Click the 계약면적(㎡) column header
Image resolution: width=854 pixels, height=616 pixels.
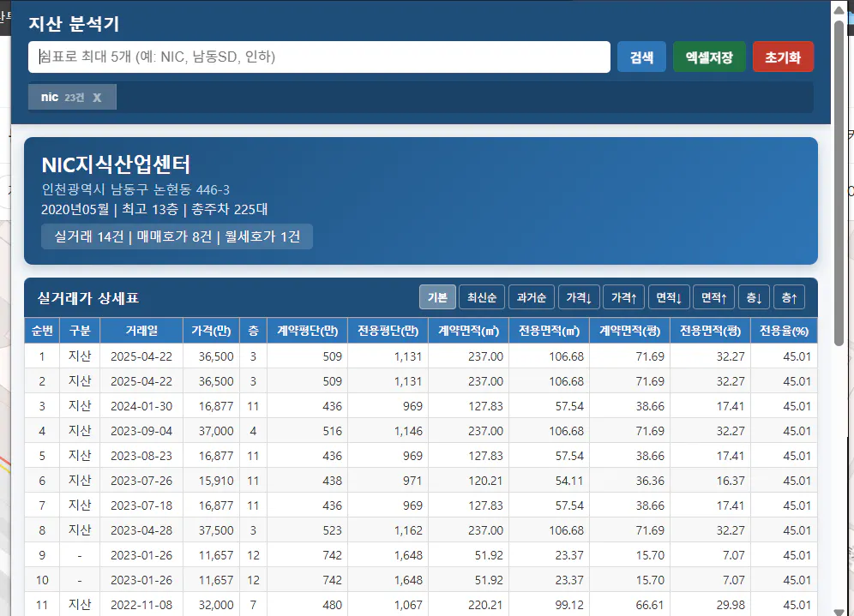coord(469,331)
